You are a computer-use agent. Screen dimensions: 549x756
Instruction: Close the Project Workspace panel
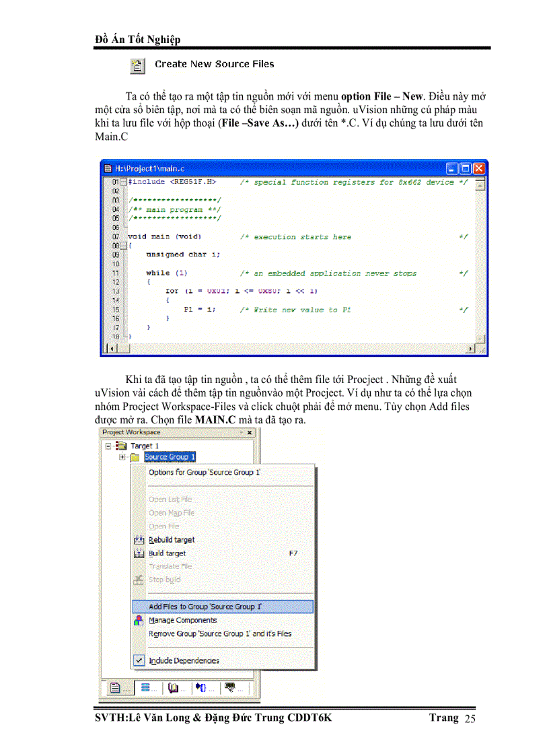click(x=250, y=432)
